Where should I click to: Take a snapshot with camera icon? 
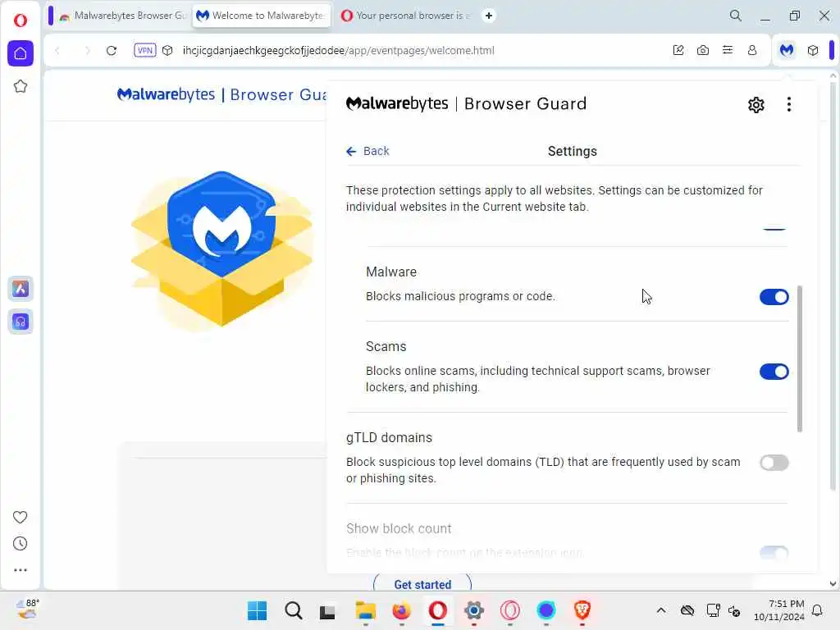[x=702, y=50]
